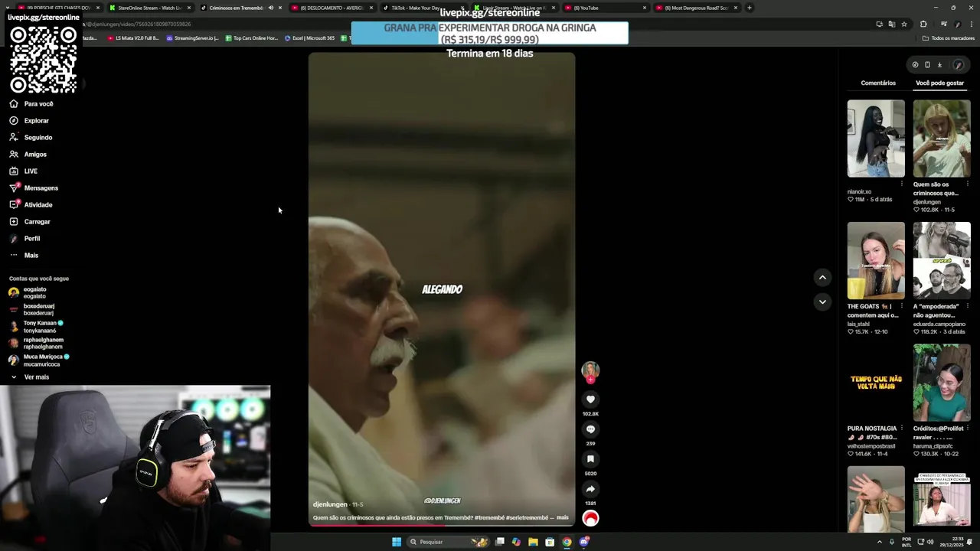Open the taskbar clock showing 22:33
980x551 pixels.
coord(953,542)
